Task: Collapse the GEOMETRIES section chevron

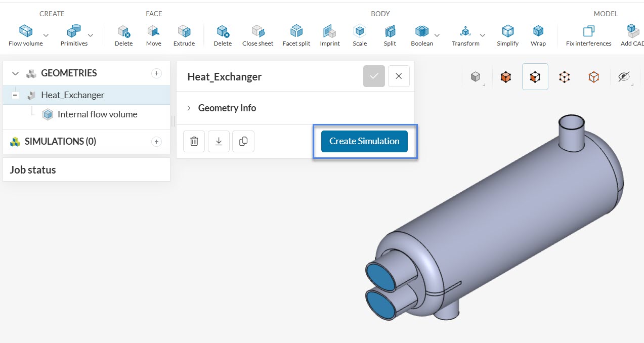Action: (x=15, y=73)
